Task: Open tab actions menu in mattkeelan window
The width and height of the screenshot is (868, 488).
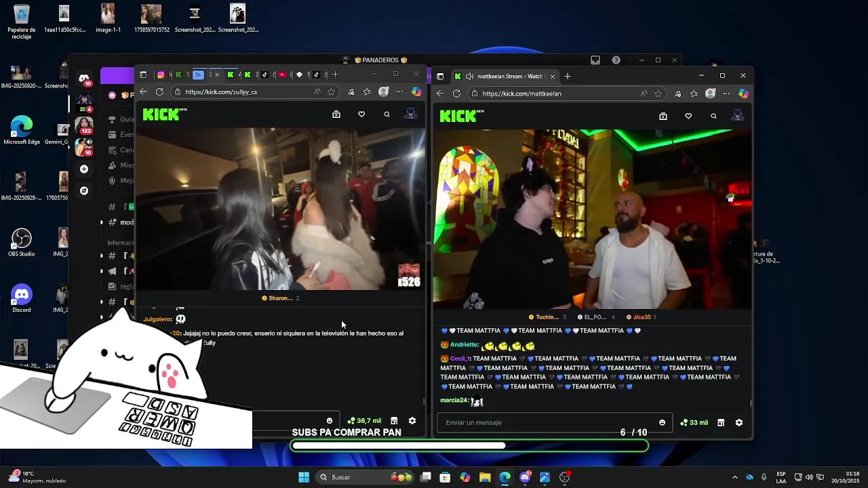Action: tap(441, 76)
